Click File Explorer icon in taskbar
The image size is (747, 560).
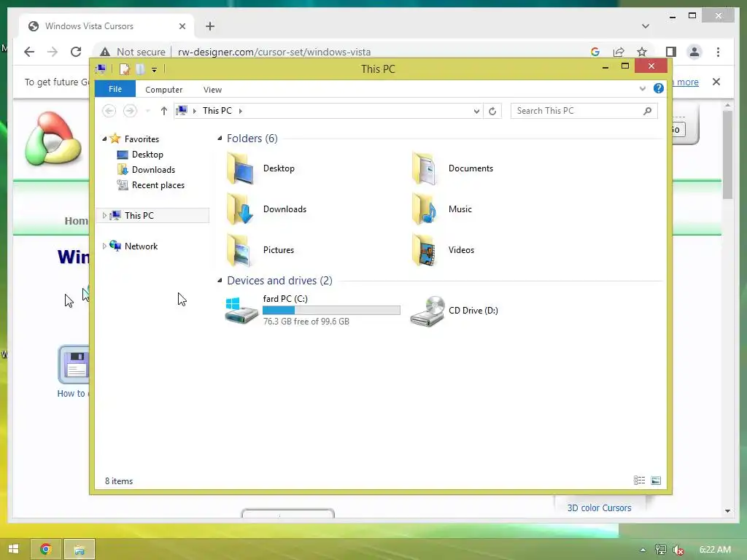click(x=79, y=549)
